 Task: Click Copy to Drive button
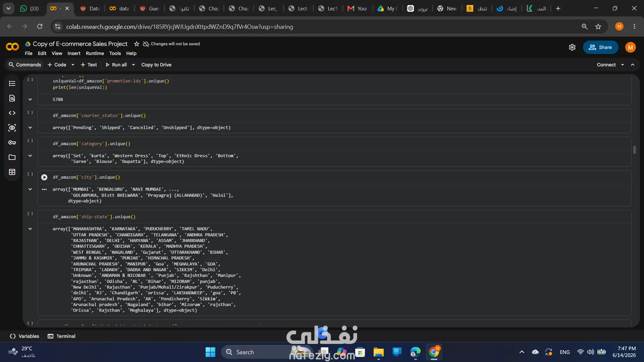point(156,65)
